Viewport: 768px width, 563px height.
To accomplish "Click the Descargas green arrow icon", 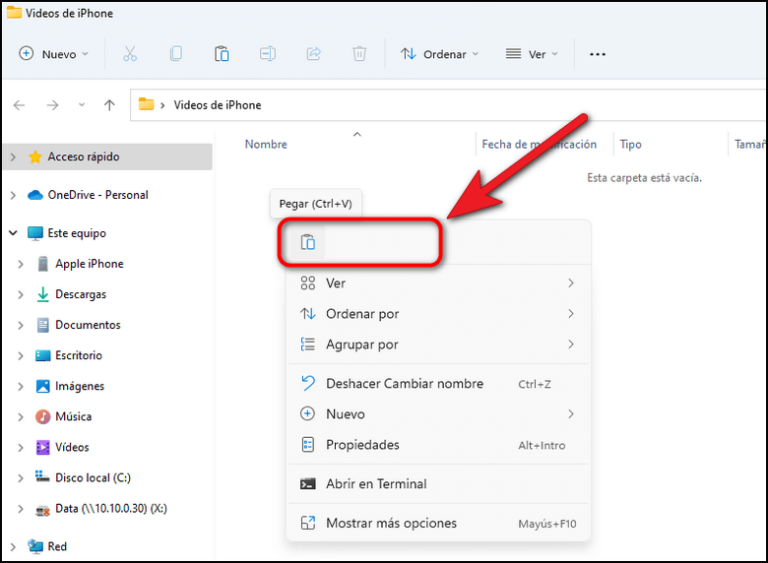I will click(x=43, y=294).
